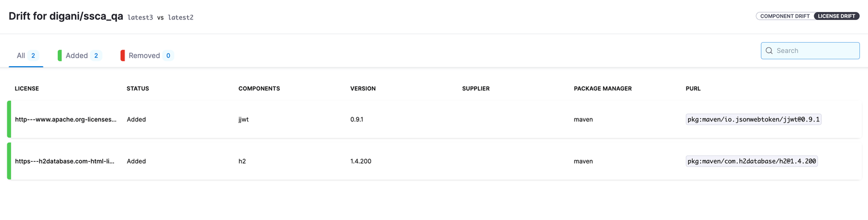Click the Version column header
The image size is (868, 220).
click(363, 88)
